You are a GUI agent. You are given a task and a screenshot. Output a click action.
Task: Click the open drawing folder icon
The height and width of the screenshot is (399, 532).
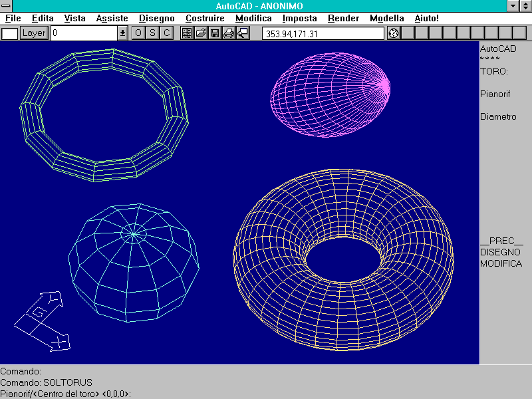coord(201,33)
